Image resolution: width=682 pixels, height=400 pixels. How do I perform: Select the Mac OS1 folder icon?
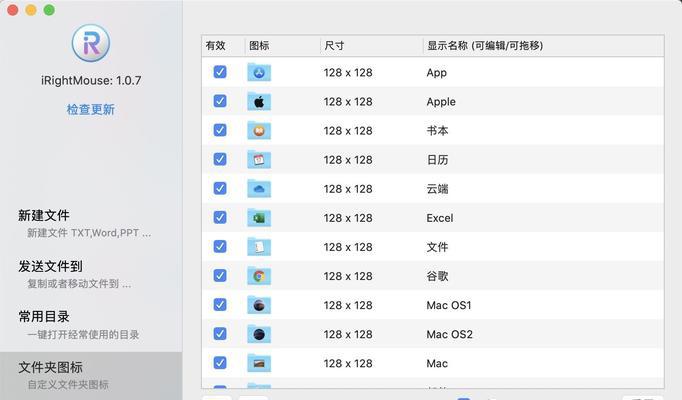[x=259, y=305]
